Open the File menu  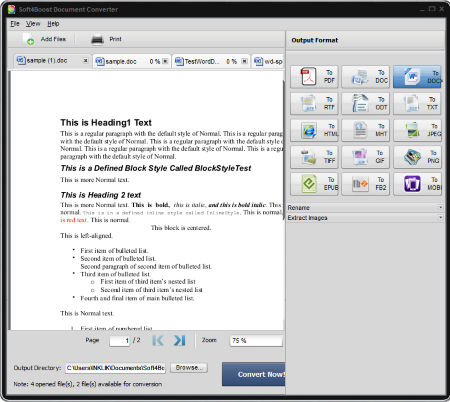pos(15,24)
